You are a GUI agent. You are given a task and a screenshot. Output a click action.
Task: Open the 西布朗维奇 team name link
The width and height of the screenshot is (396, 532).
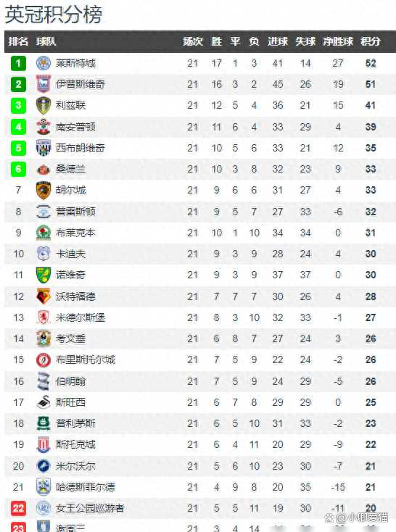[x=81, y=148]
